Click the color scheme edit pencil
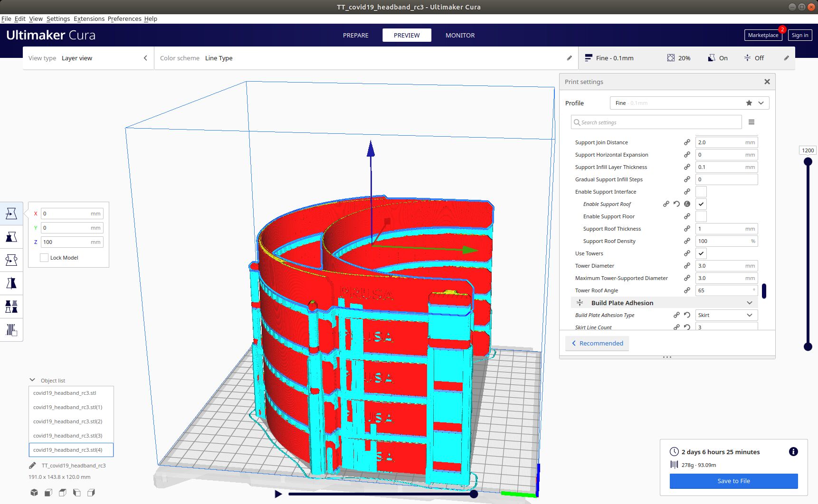 pyautogui.click(x=570, y=58)
